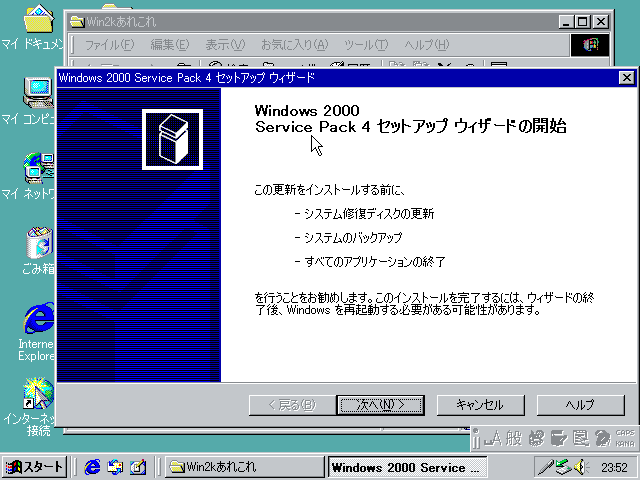Open the 編集(E) menu in Win2kあれこれ window

point(170,44)
